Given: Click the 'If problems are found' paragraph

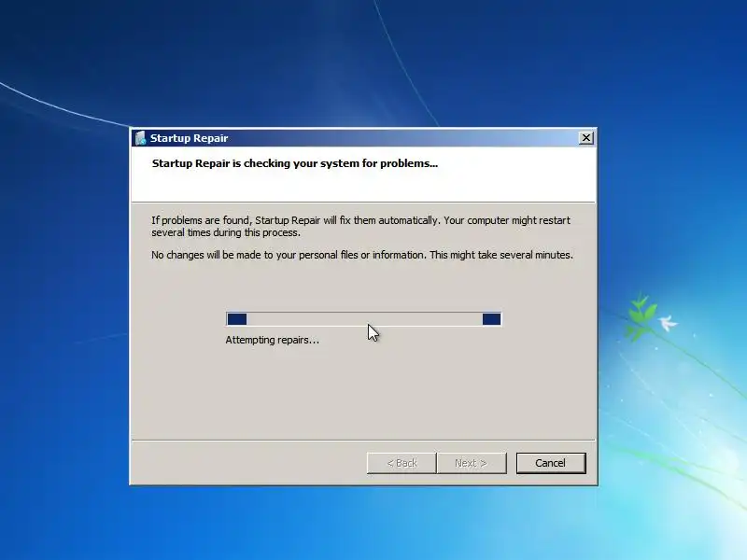Looking at the screenshot, I should [x=360, y=226].
